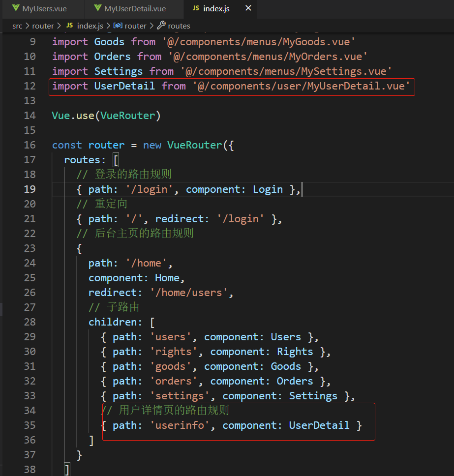Click the 'routes:' key on line 17
This screenshot has height=476, width=454.
(85, 160)
